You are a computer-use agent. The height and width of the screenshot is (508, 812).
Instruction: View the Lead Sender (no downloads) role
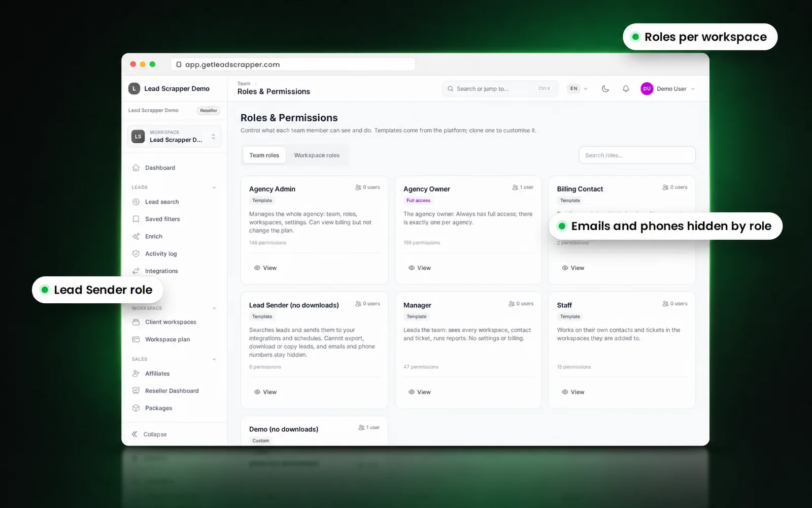265,392
